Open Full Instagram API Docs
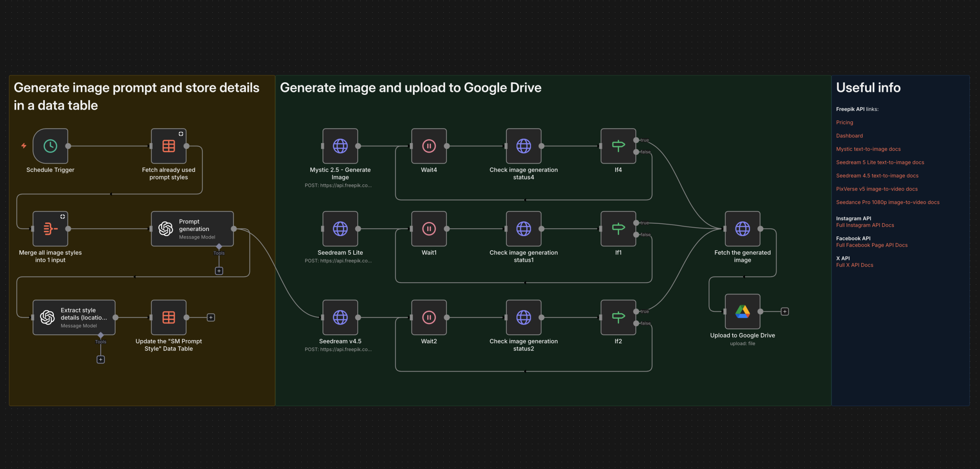The width and height of the screenshot is (980, 469). [x=865, y=225]
